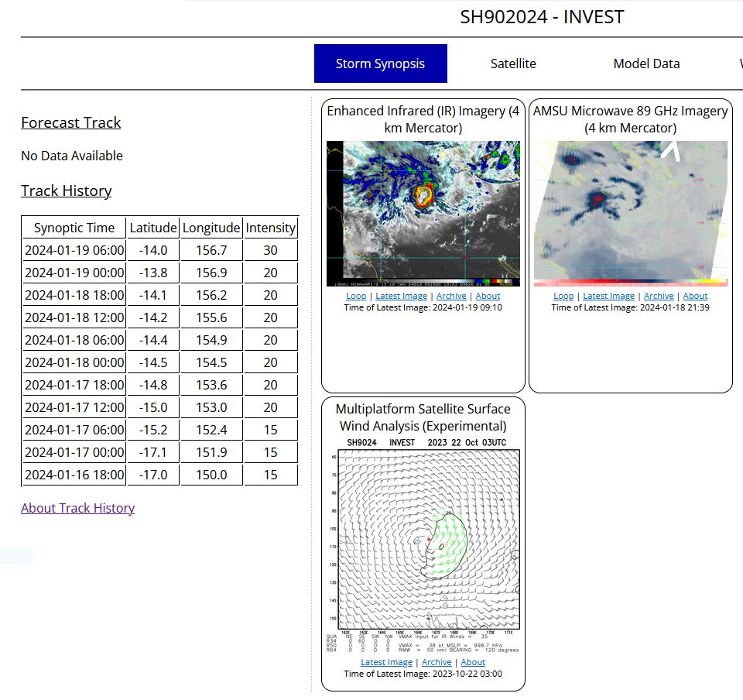
Task: Open Latest Image link under Surface Wind Analysis
Action: click(387, 662)
